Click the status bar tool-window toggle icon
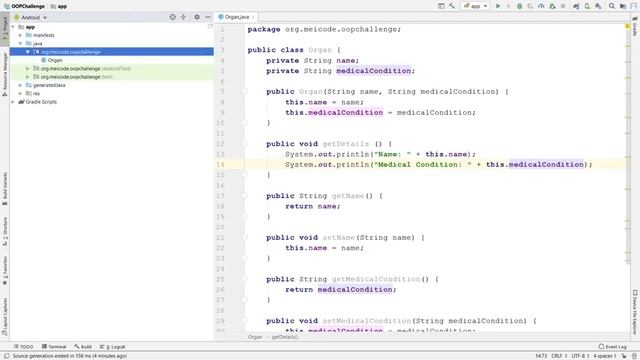640x360 pixels. point(6,356)
